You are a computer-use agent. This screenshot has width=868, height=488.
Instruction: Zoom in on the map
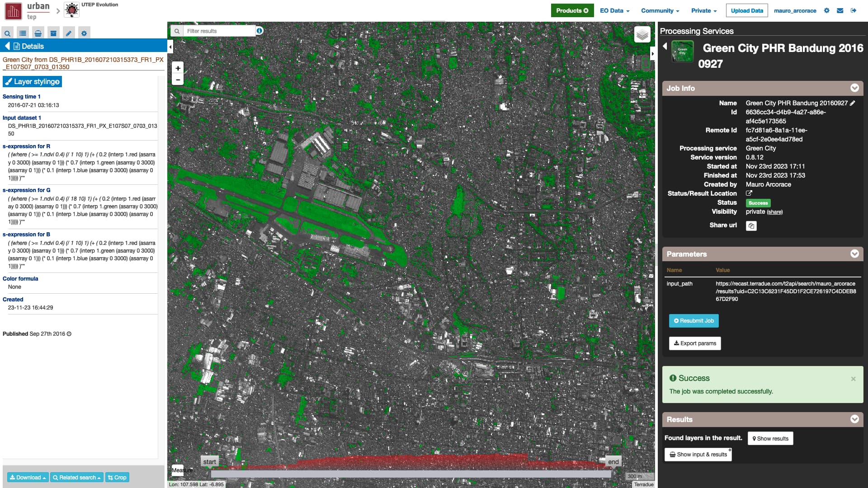(178, 68)
